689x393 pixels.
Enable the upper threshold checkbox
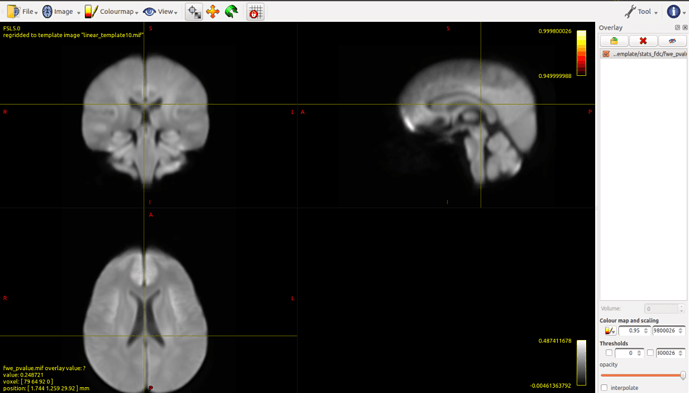coord(650,353)
